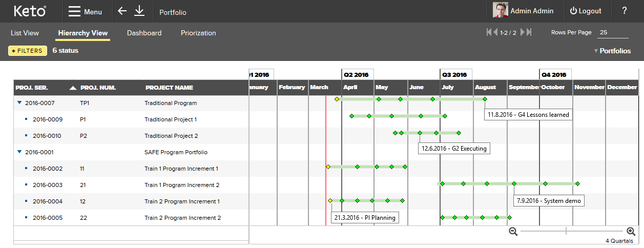Click the December month header
Viewport: 644px width, 248px height.
click(x=622, y=88)
